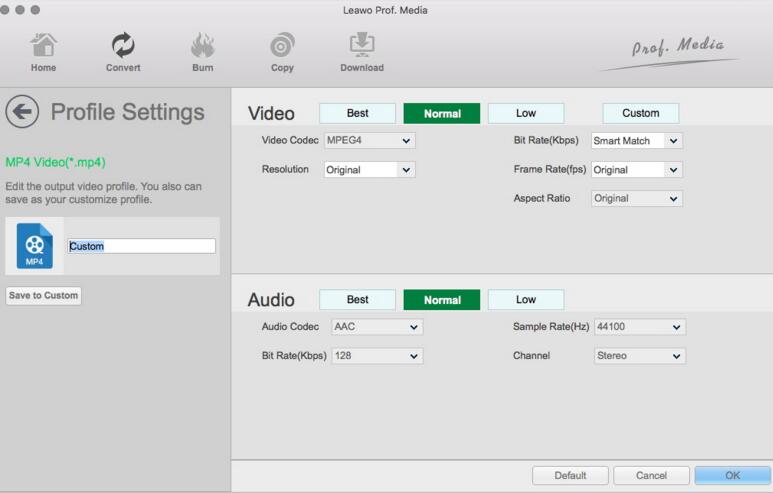This screenshot has height=493, width=773.
Task: Open the Video Codec MPEG4 dropdown
Action: 369,141
